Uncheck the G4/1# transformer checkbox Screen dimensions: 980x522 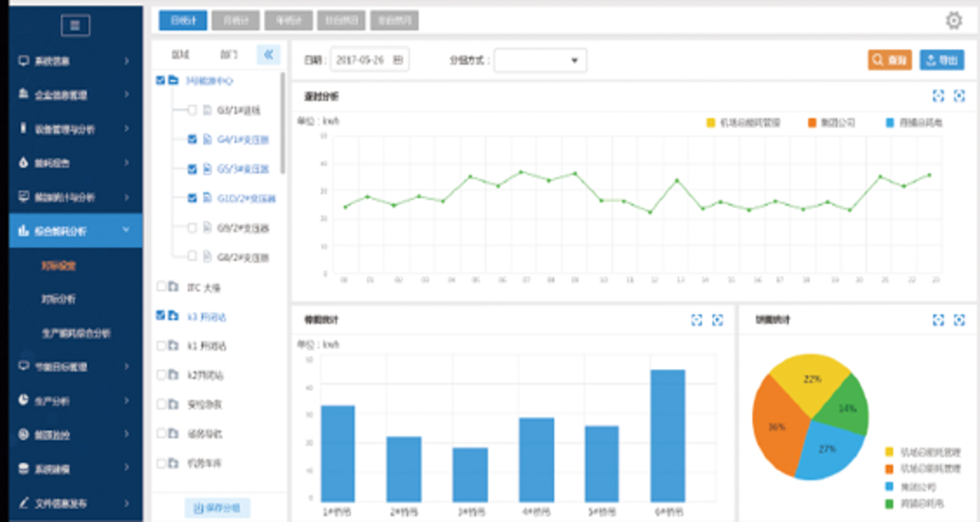tap(191, 140)
